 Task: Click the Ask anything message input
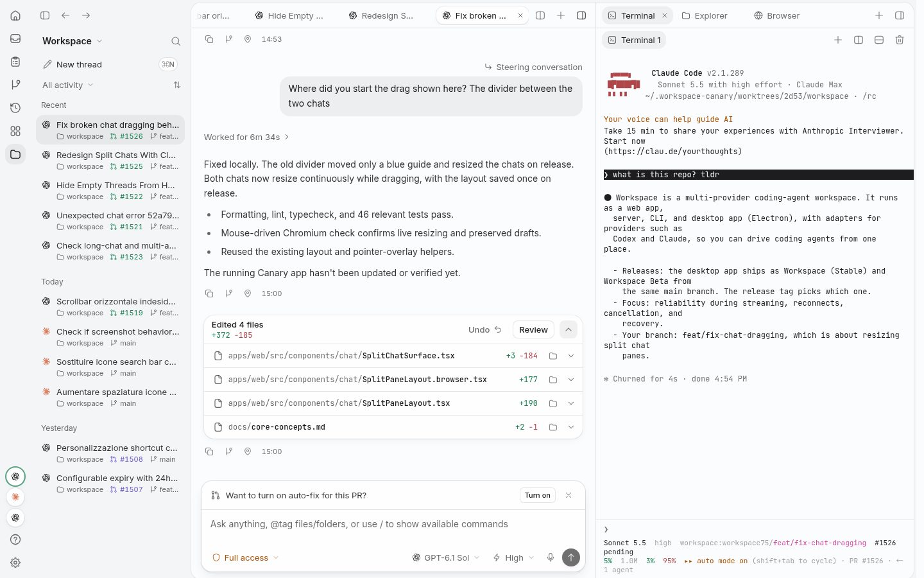pos(393,524)
